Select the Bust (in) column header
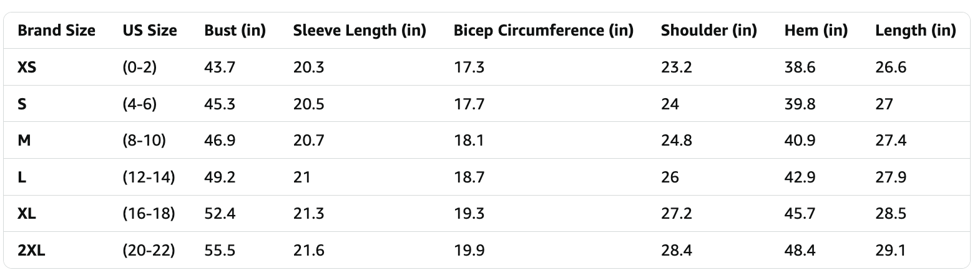Screen dimensions: 980x275 [235, 31]
